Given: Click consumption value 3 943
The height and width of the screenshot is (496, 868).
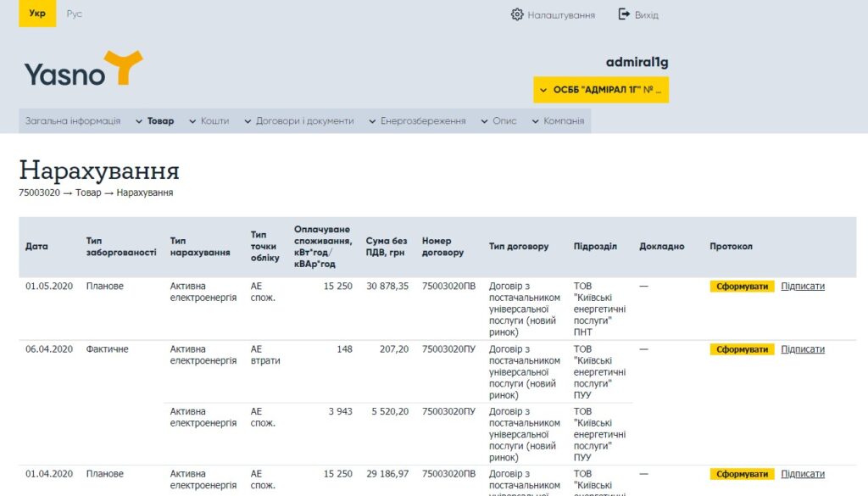Looking at the screenshot, I should click(341, 411).
